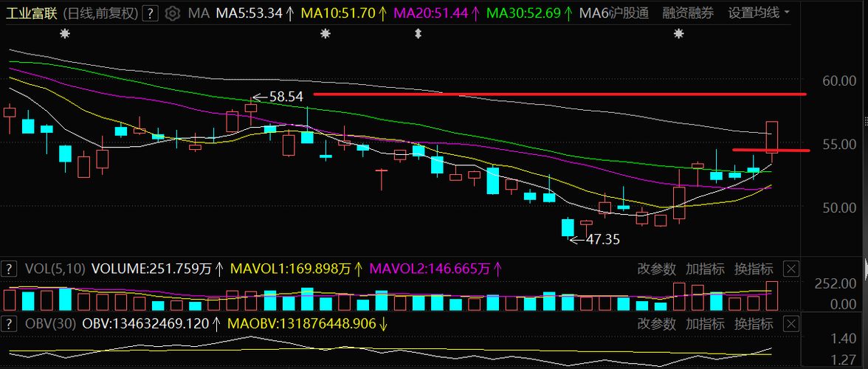Click the OBV(30) indicator name

click(50, 324)
